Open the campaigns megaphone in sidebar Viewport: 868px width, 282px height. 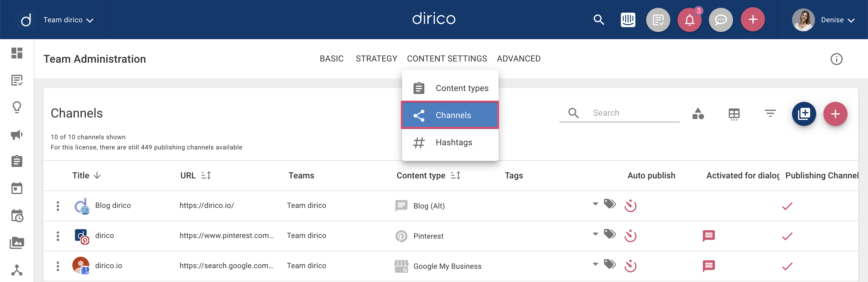pyautogui.click(x=17, y=134)
